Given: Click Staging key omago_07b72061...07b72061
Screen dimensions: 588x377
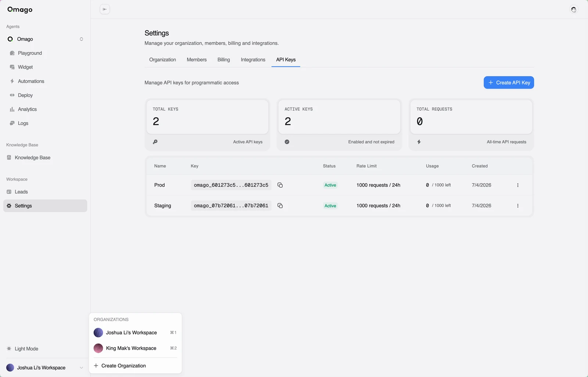Looking at the screenshot, I should coord(231,206).
